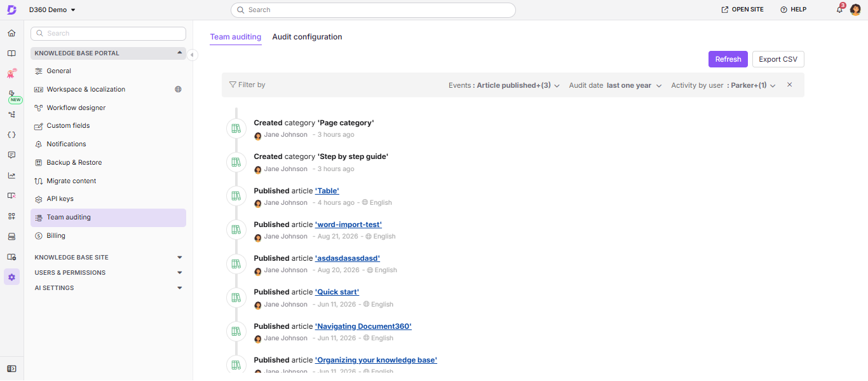Click 'Created category Page category' entry text
The width and height of the screenshot is (868, 381).
click(314, 123)
